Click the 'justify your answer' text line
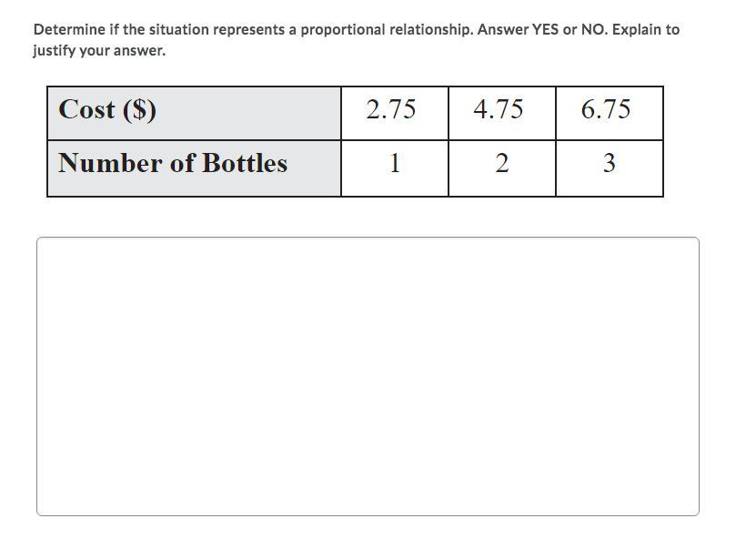Image resolution: width=756 pixels, height=539 pixels. tap(99, 51)
